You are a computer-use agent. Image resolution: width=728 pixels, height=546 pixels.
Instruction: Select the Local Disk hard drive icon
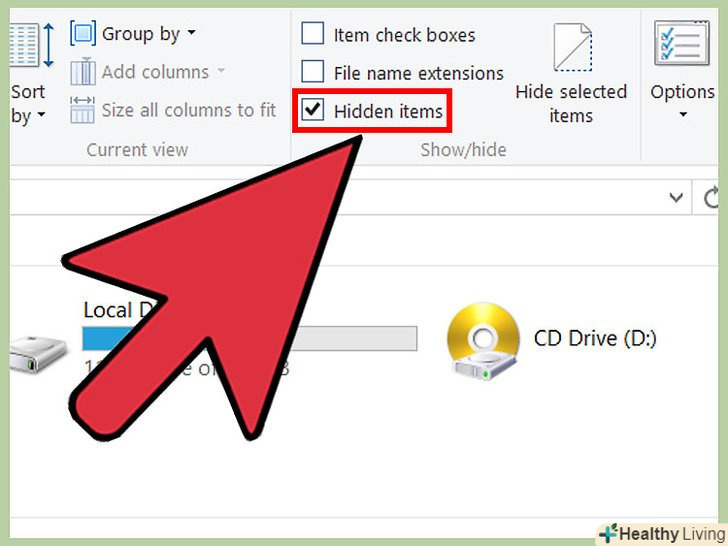[x=38, y=355]
